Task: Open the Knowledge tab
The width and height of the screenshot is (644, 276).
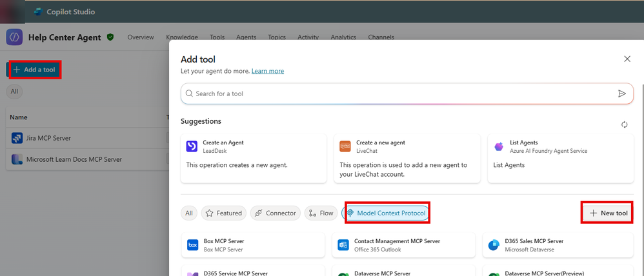Action: [182, 37]
